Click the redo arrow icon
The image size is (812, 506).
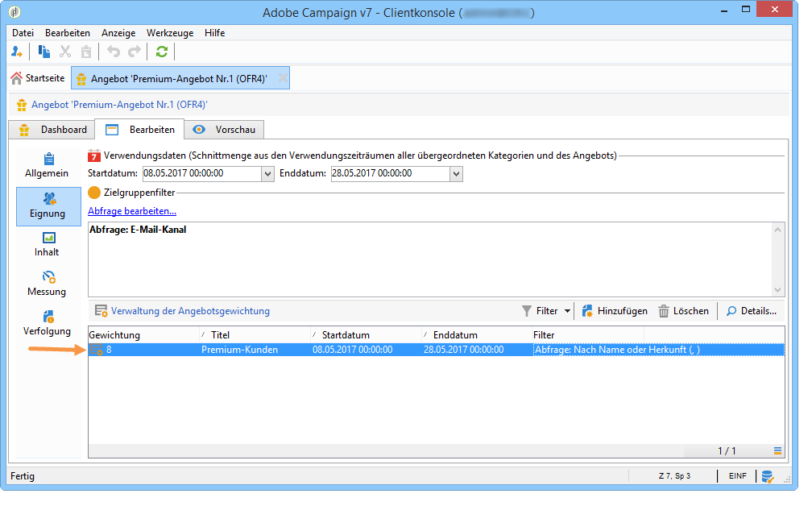pos(135,52)
